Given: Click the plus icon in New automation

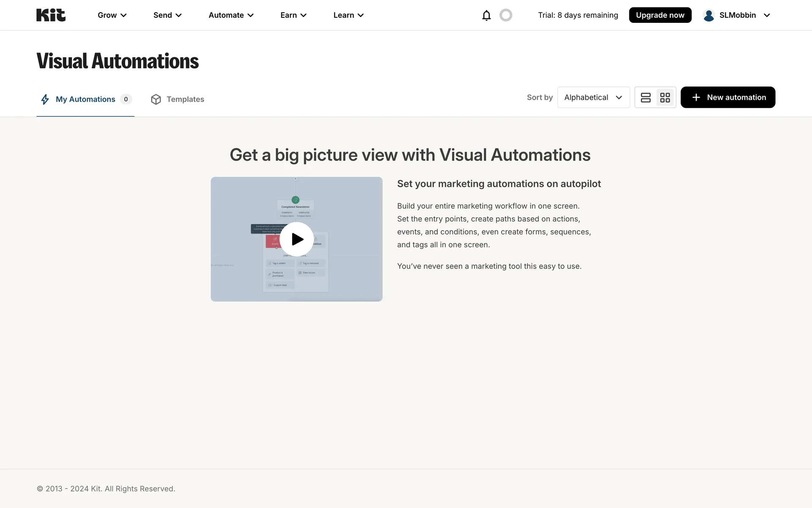Looking at the screenshot, I should click(696, 97).
